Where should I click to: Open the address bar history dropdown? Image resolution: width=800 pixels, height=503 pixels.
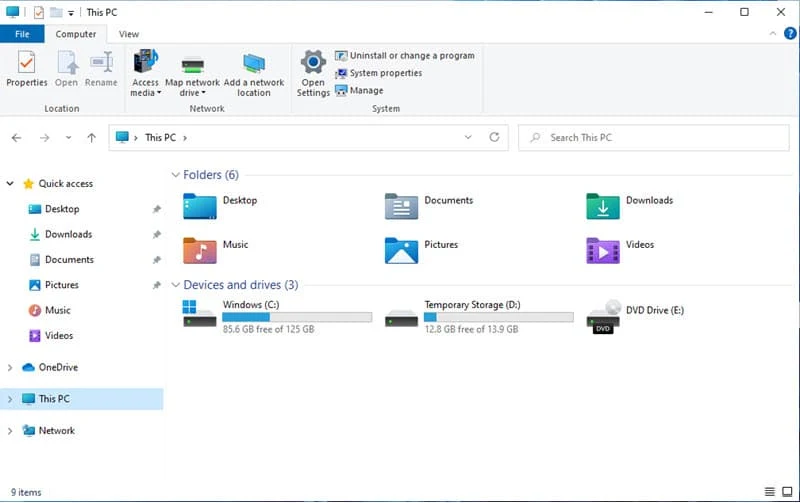pos(468,137)
